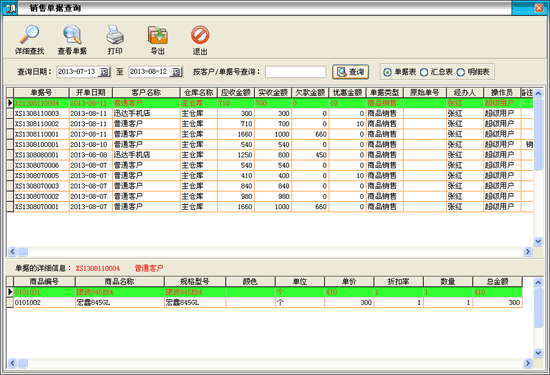Viewport: 550px width, 375px height.
Task: Click right arrow of upper horizontal scrollbar
Action: (528, 251)
